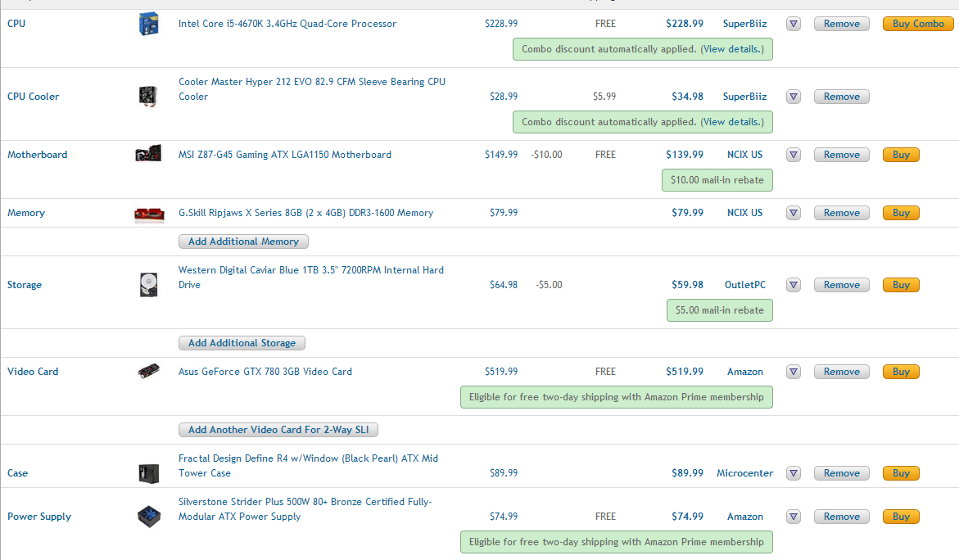Open the dropdown arrow in the Memory row
Image resolution: width=959 pixels, height=560 pixels.
pyautogui.click(x=794, y=213)
